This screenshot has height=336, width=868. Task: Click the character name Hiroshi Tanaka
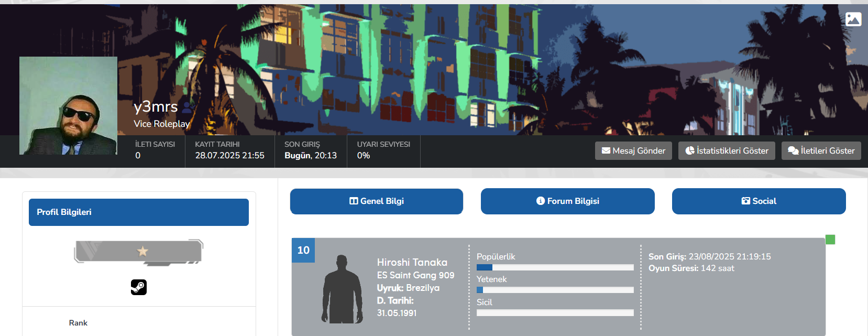pyautogui.click(x=412, y=262)
